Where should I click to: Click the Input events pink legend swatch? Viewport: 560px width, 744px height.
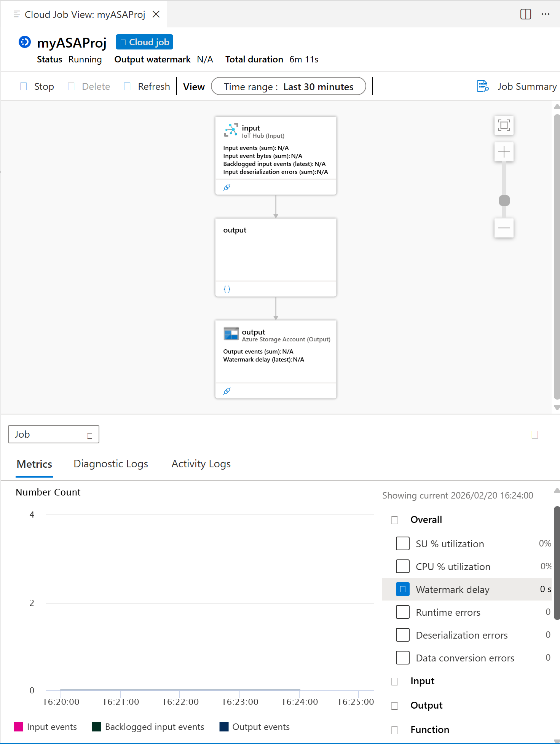pyautogui.click(x=19, y=727)
